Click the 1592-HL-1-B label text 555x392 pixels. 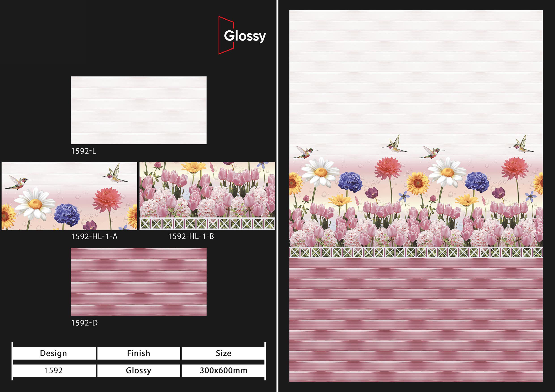pos(191,236)
